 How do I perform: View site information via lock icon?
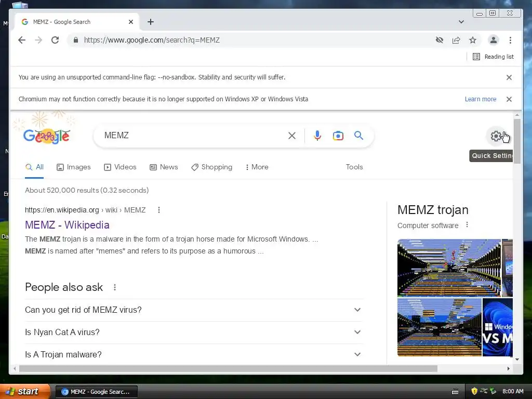pos(76,40)
